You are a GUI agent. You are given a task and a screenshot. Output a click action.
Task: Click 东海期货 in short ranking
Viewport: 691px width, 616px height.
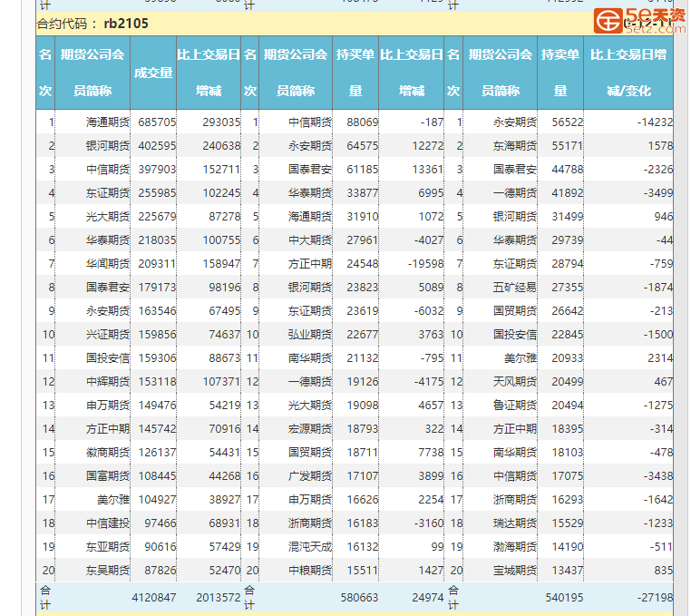pos(515,146)
